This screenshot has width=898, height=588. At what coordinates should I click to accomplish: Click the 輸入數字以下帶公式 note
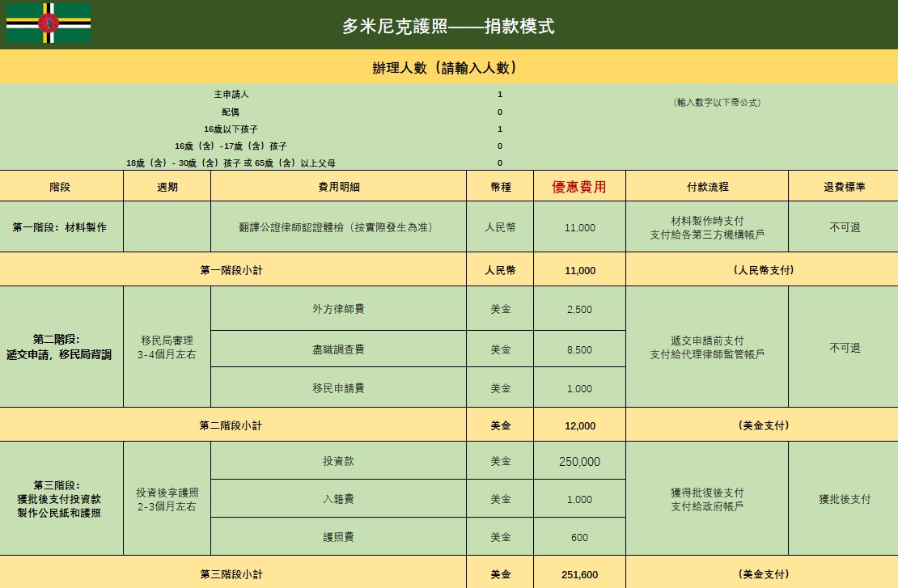[x=717, y=103]
